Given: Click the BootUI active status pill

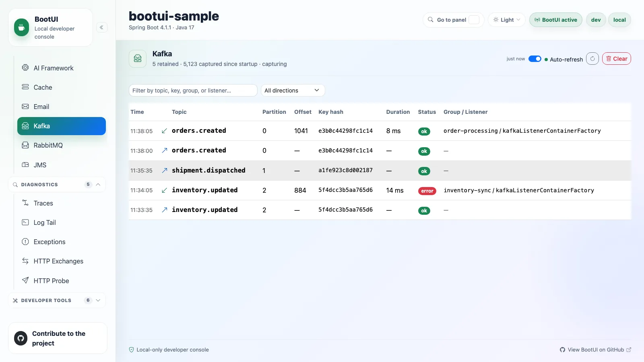Looking at the screenshot, I should point(555,20).
